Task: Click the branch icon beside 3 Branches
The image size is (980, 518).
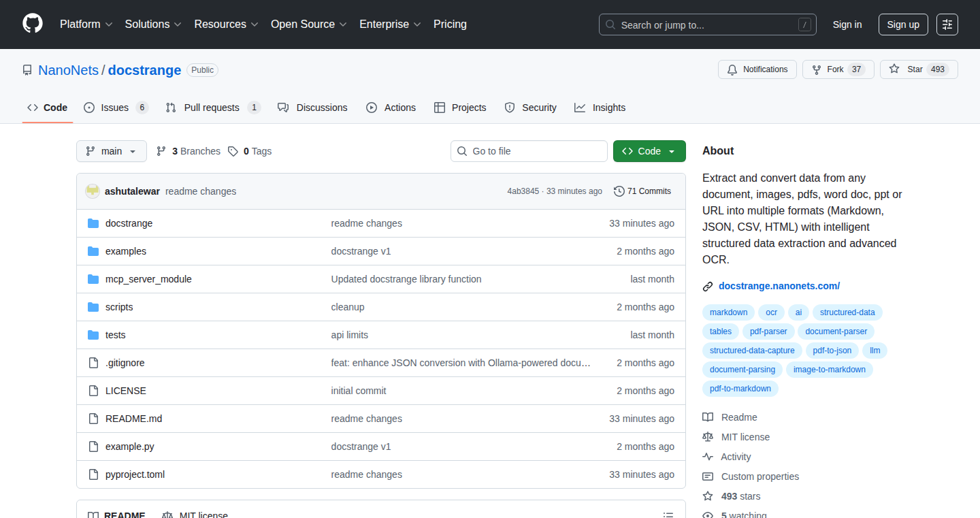Action: click(x=161, y=151)
